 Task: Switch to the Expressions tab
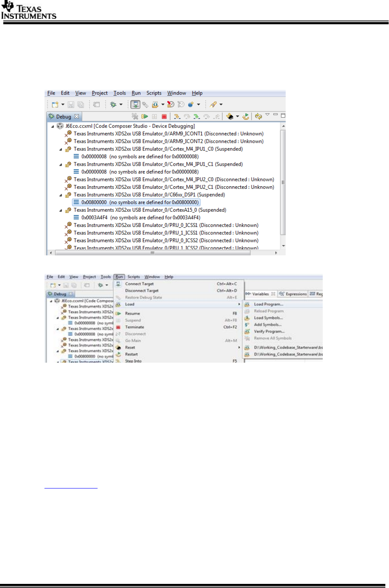click(293, 294)
